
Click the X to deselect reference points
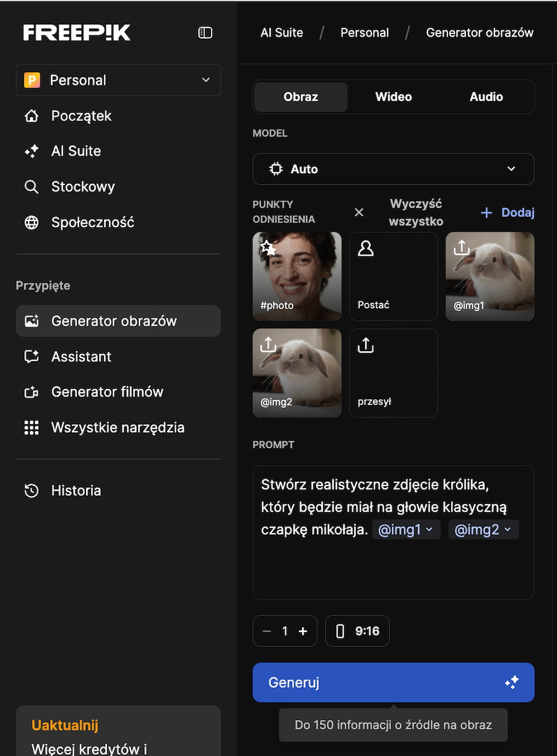[359, 212]
